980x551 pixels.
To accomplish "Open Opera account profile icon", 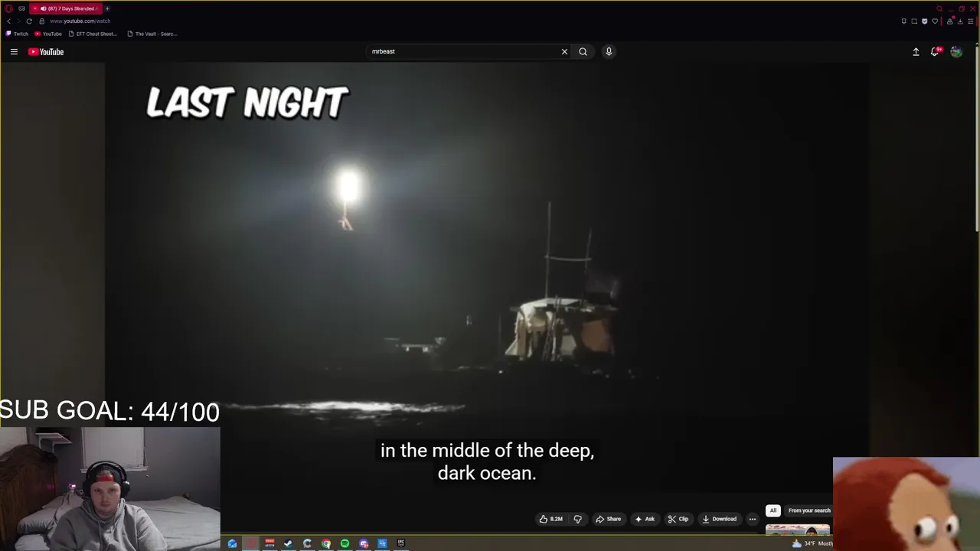I will click(x=950, y=21).
